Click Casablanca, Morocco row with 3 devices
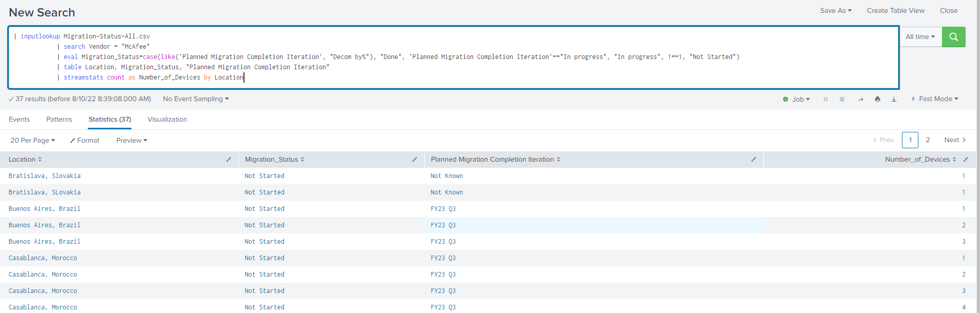 (488, 291)
